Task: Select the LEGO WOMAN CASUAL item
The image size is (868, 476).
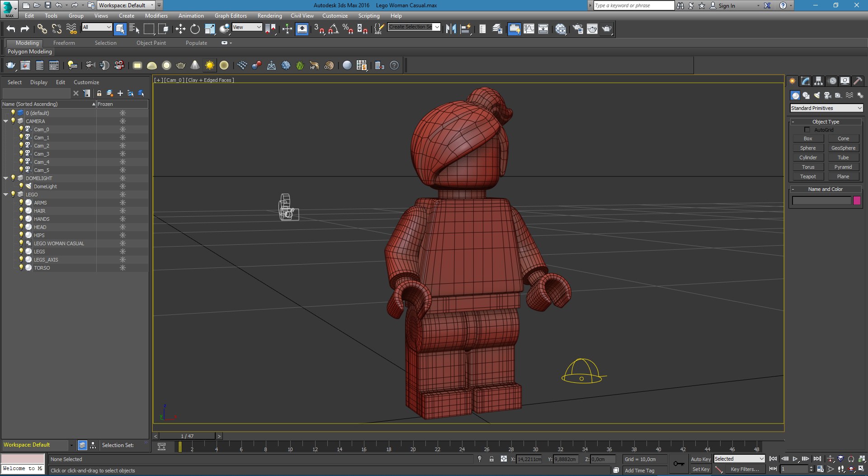Action: [x=59, y=243]
